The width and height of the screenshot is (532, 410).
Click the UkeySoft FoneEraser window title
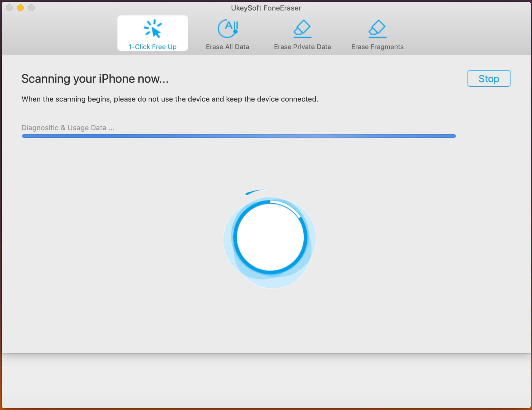click(266, 8)
